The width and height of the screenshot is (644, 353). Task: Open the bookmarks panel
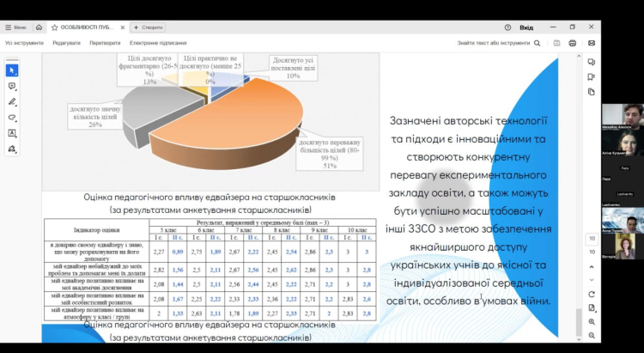click(x=592, y=77)
